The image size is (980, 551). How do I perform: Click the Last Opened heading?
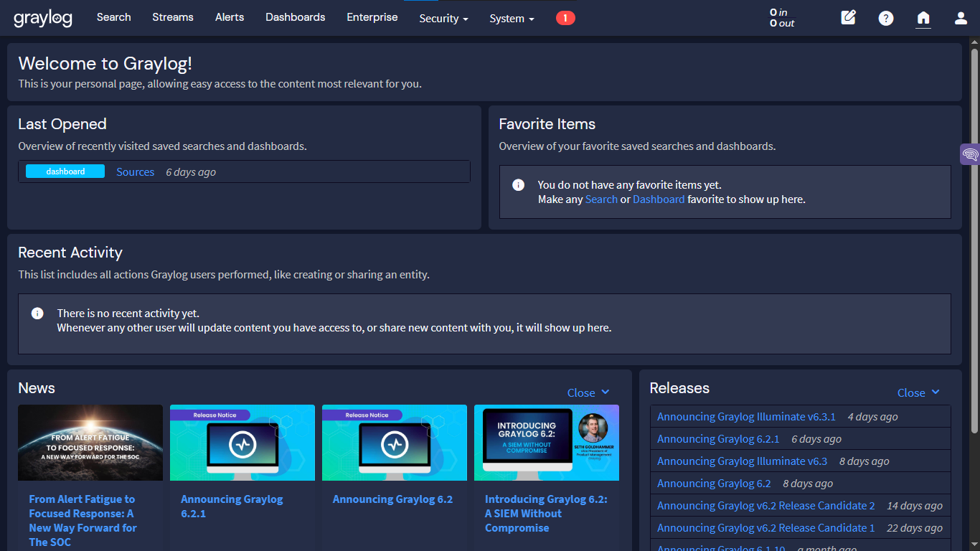(62, 124)
